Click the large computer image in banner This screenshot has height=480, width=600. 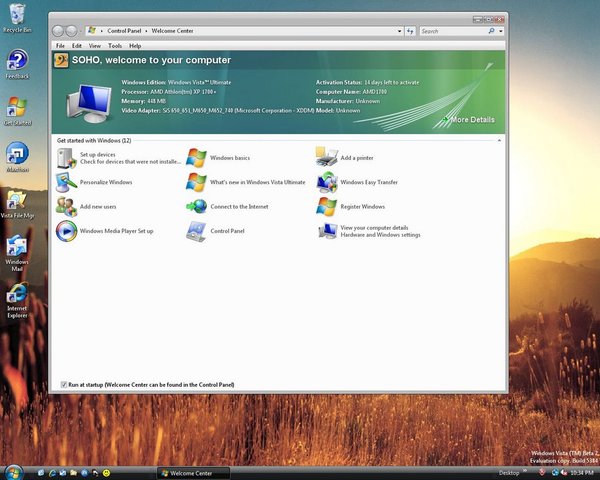pos(89,103)
